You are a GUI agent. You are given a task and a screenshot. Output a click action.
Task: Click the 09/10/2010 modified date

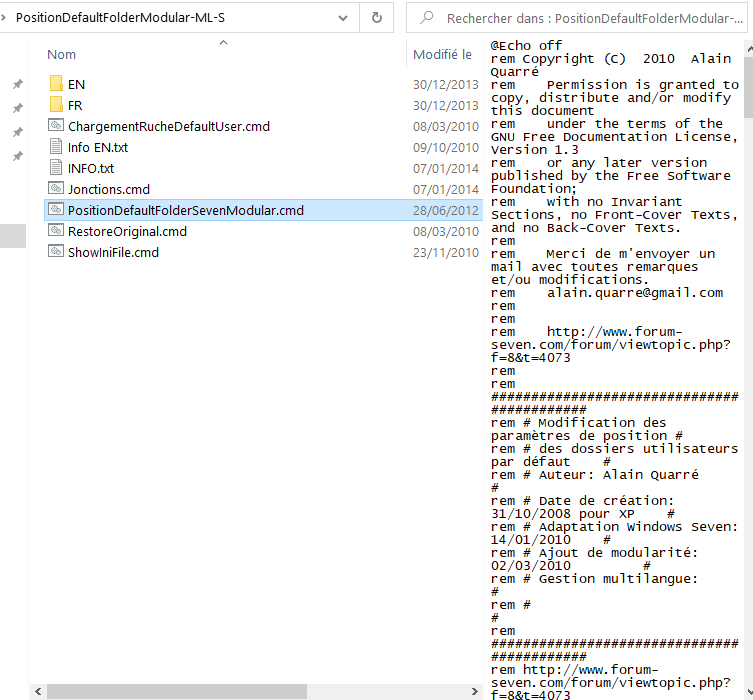(446, 147)
